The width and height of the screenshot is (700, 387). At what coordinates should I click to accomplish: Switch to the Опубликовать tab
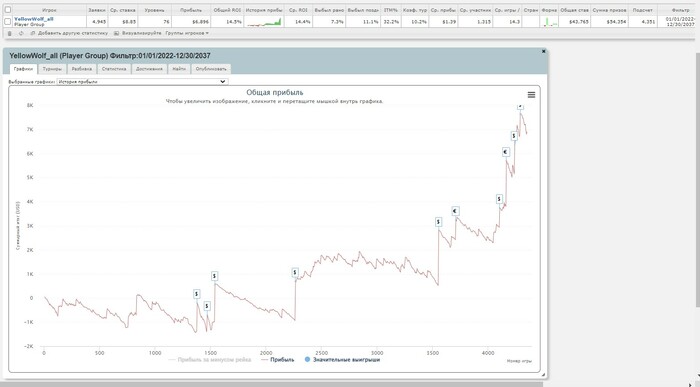pyautogui.click(x=211, y=69)
